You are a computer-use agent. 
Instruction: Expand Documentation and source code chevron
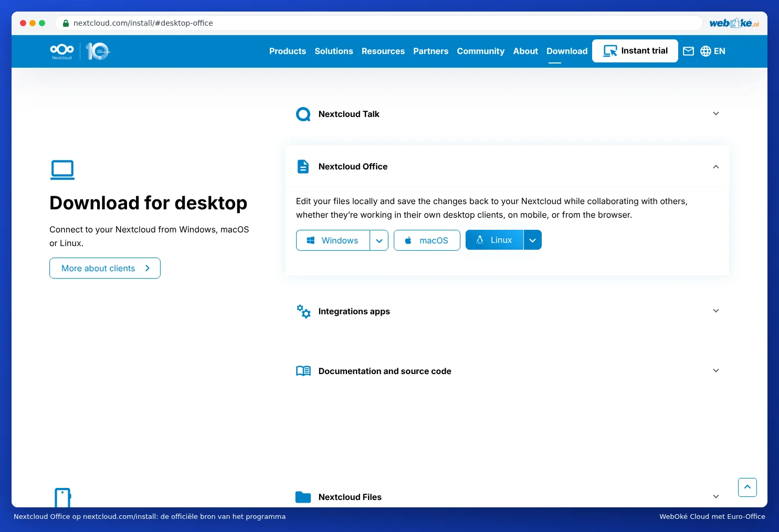pyautogui.click(x=716, y=371)
